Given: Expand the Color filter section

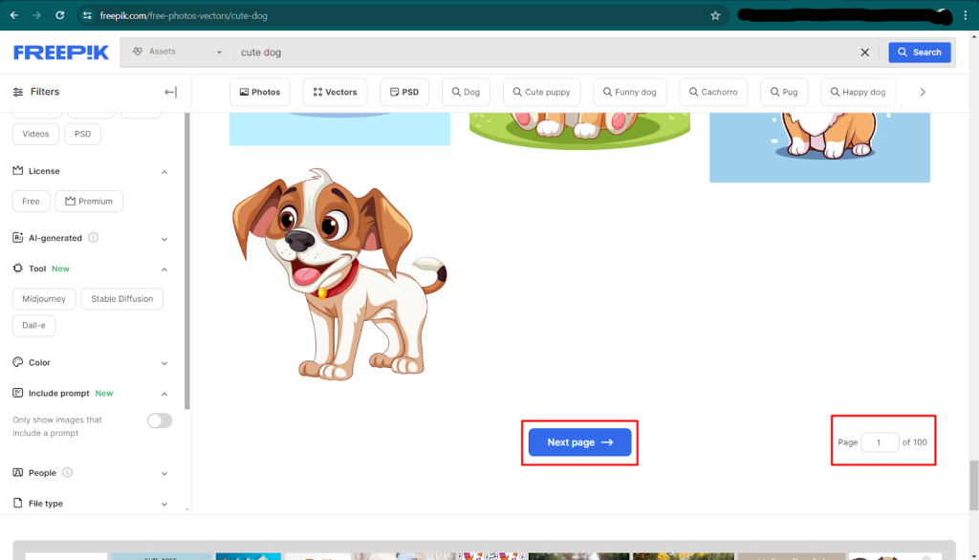Looking at the screenshot, I should click(x=164, y=363).
